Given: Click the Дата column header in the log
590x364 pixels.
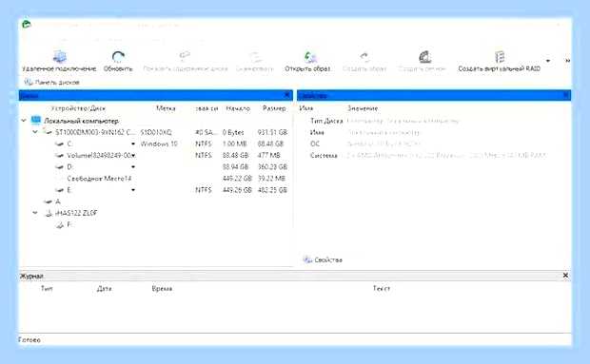Looking at the screenshot, I should point(105,289).
